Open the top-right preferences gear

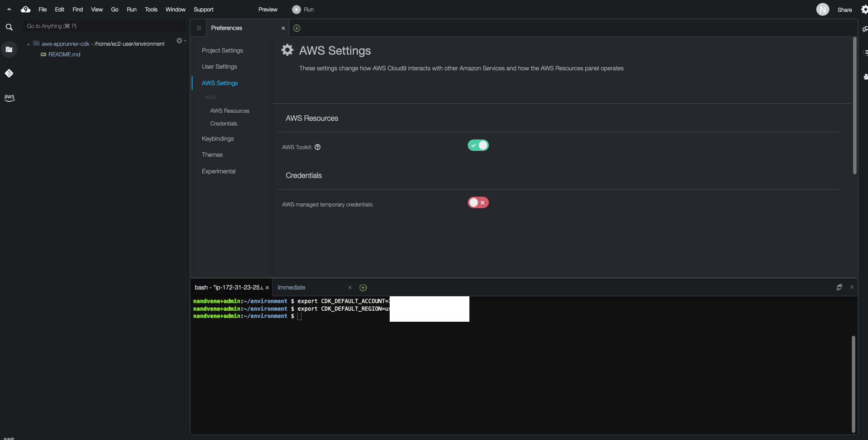tap(864, 9)
